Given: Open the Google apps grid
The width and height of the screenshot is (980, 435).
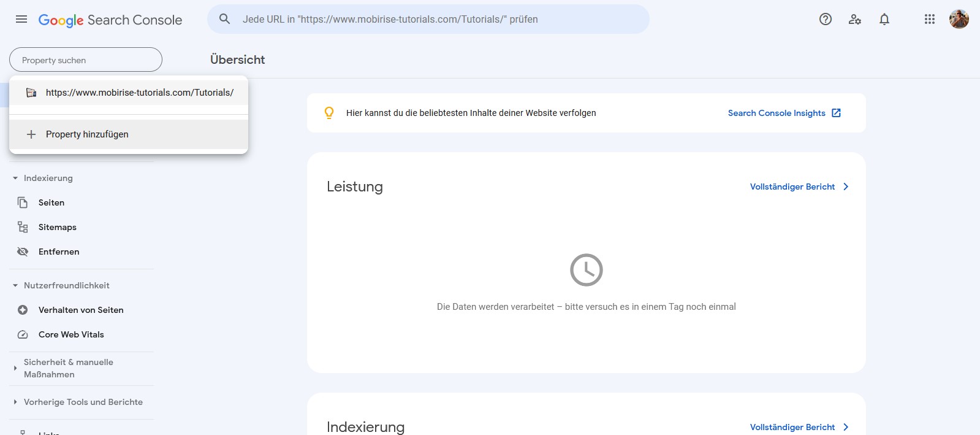Looking at the screenshot, I should [930, 19].
